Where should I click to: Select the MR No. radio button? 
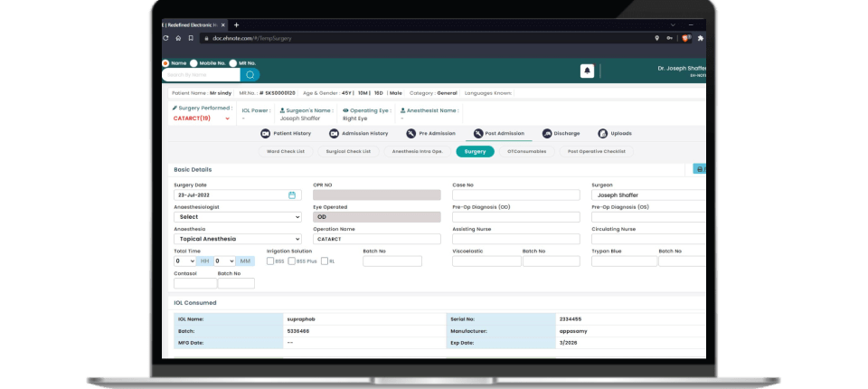pyautogui.click(x=232, y=63)
